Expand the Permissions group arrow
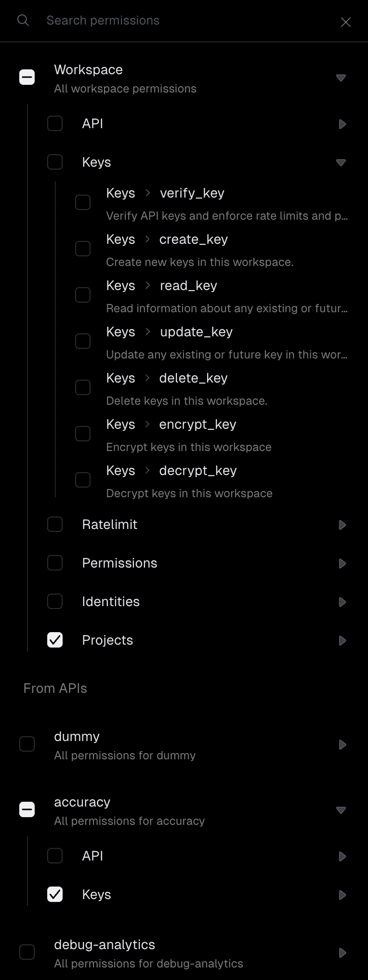 342,564
